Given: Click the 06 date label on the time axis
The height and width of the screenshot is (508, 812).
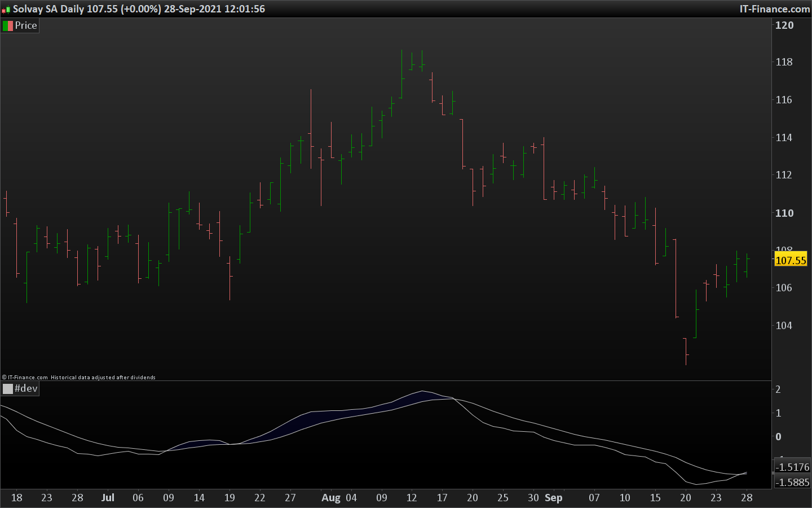Looking at the screenshot, I should (x=138, y=498).
